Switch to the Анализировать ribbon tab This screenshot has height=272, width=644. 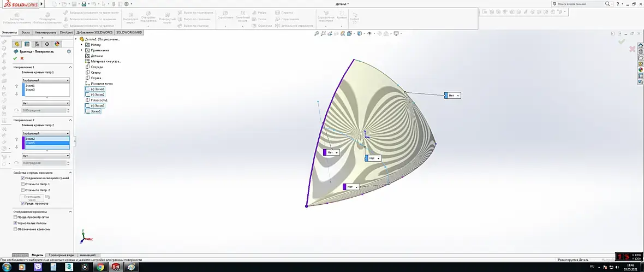pos(45,32)
